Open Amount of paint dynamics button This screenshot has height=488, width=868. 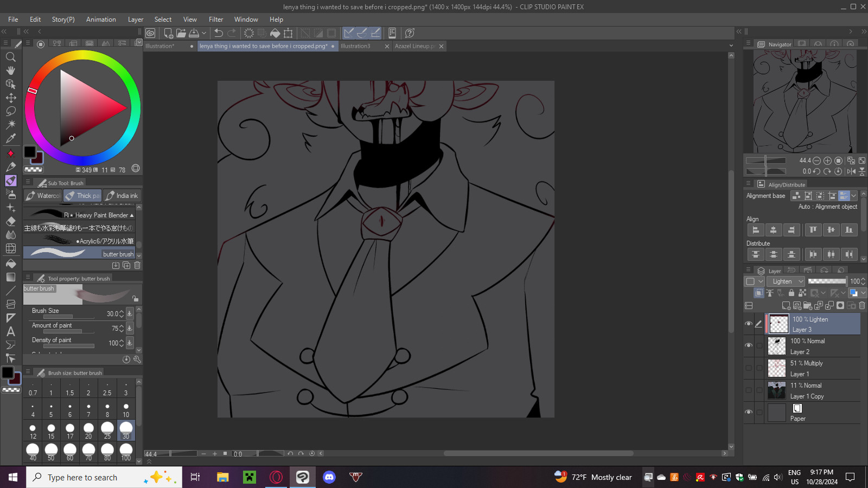pyautogui.click(x=130, y=328)
